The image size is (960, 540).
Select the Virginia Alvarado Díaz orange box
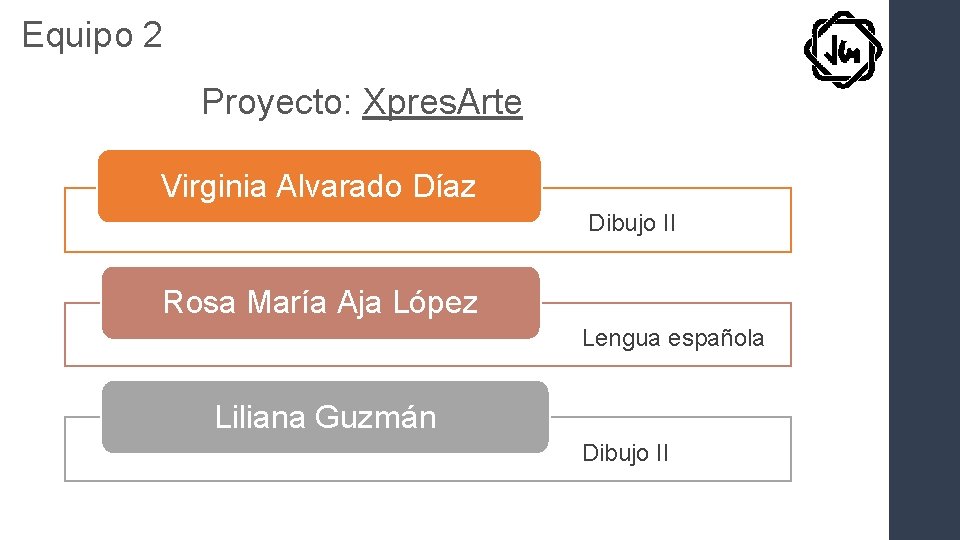tap(318, 186)
